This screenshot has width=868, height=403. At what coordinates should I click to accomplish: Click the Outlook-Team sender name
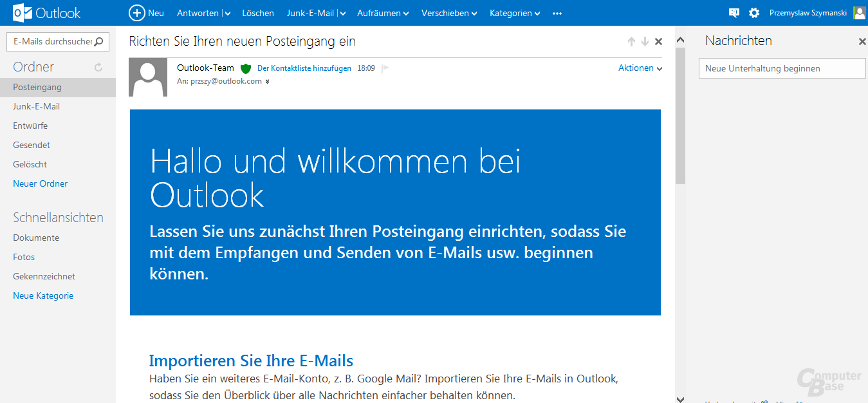(205, 68)
